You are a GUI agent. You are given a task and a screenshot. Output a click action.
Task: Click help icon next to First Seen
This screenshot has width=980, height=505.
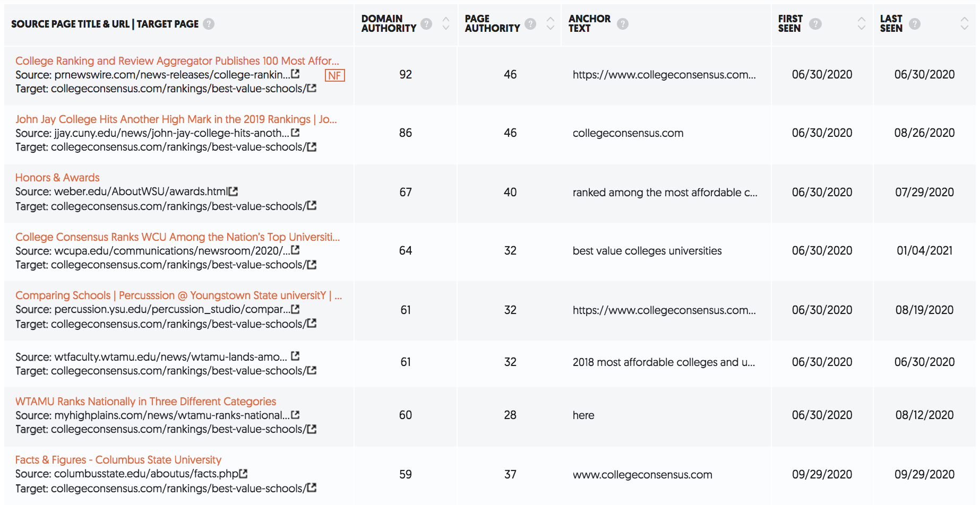click(815, 24)
